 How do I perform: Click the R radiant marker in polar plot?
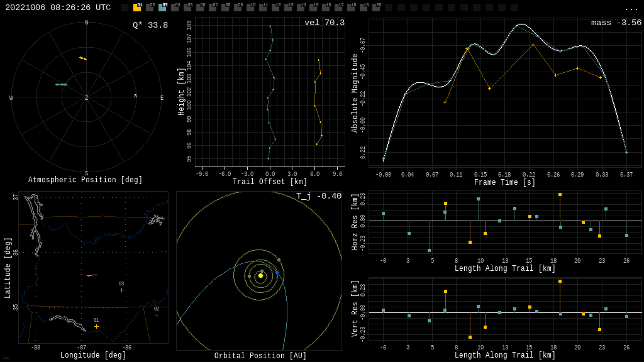(x=135, y=96)
